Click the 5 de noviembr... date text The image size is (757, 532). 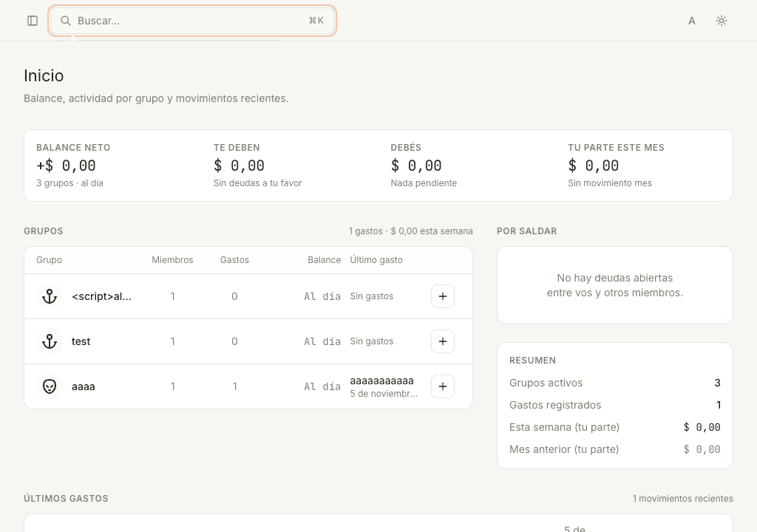click(384, 393)
